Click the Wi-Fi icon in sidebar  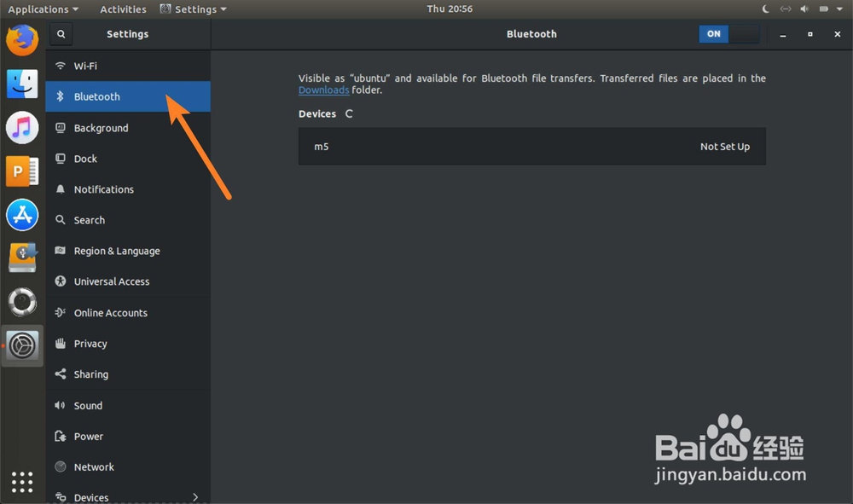[x=60, y=66]
